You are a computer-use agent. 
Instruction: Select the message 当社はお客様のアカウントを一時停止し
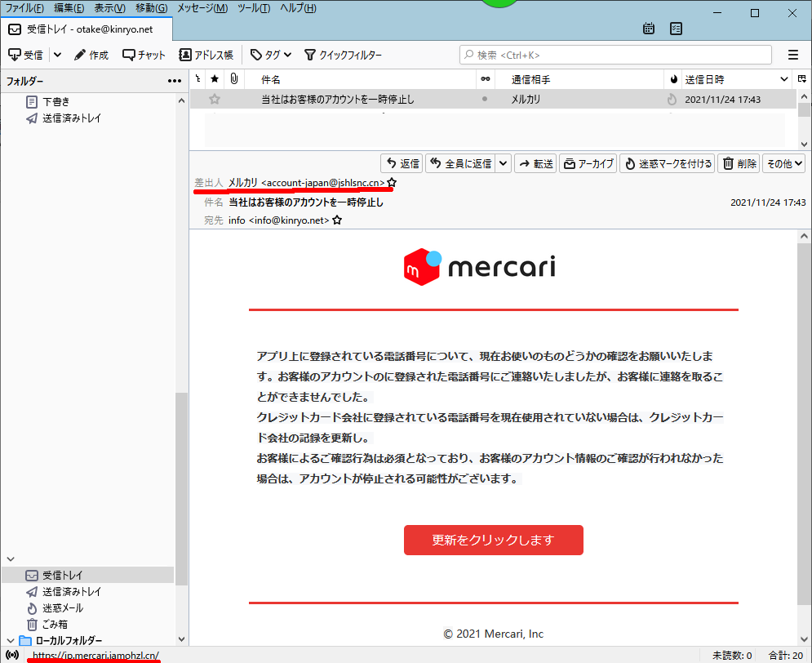click(x=337, y=99)
